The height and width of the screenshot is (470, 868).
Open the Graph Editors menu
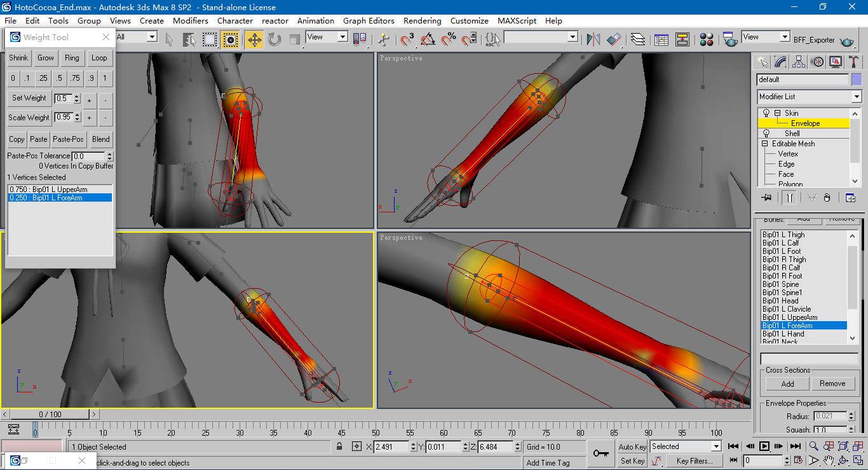pyautogui.click(x=369, y=20)
